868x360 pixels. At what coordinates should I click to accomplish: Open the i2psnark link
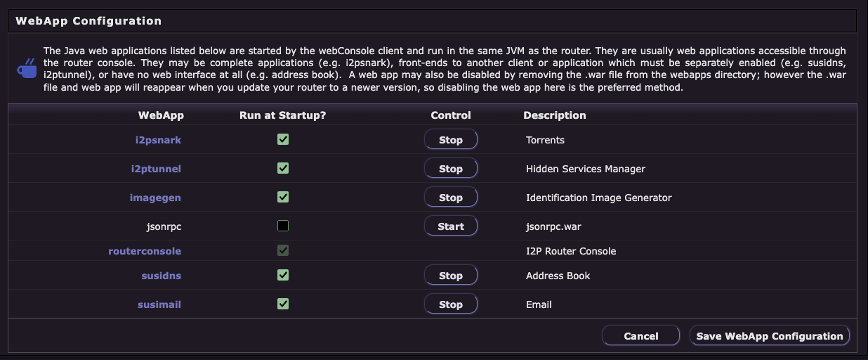[158, 140]
